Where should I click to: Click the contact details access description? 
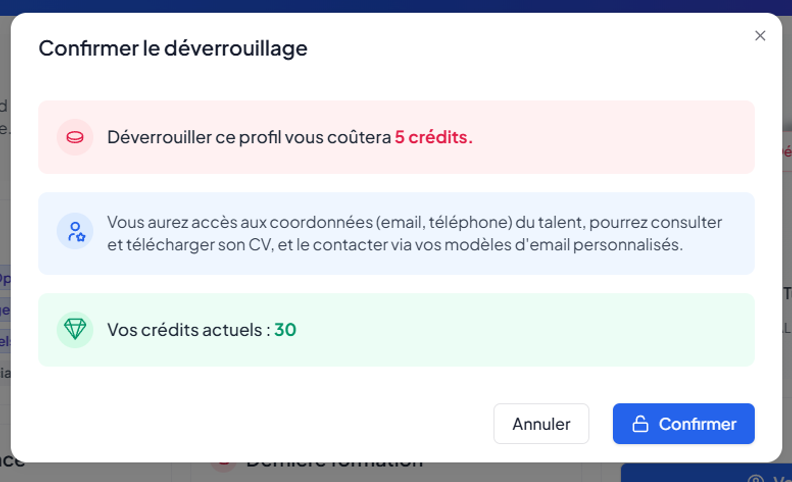(x=414, y=233)
